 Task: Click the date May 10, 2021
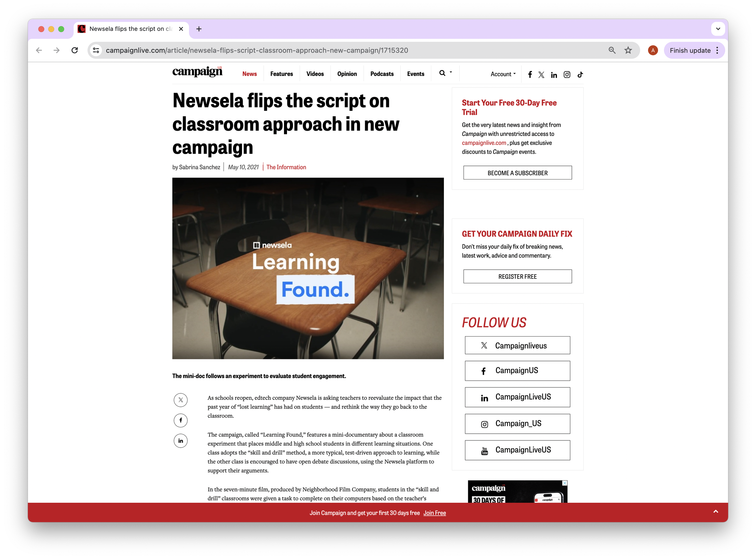point(243,167)
